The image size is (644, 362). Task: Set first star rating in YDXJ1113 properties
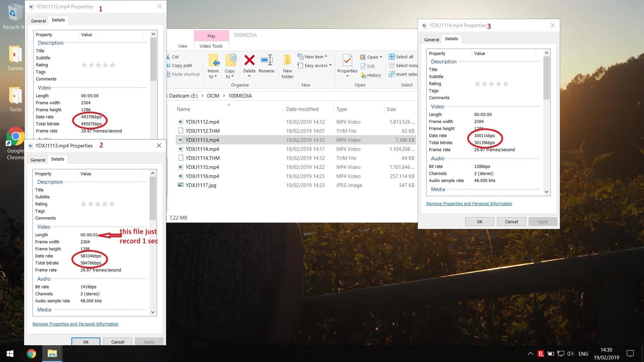click(84, 204)
